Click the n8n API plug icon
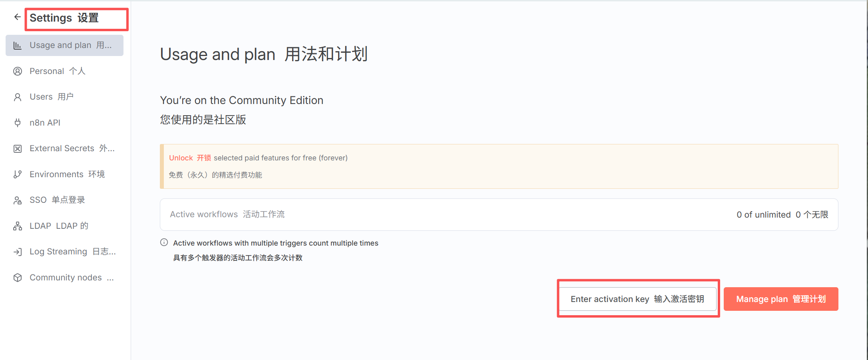The height and width of the screenshot is (360, 868). pyautogui.click(x=17, y=123)
